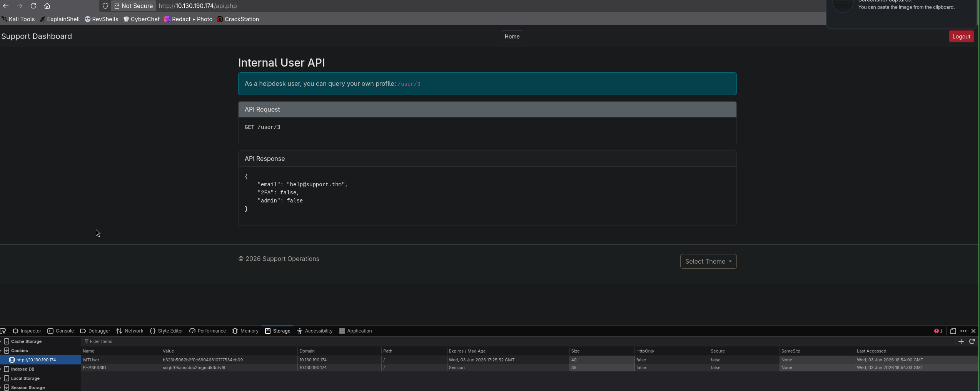Click the email line in API response
The image size is (980, 391).
point(302,185)
